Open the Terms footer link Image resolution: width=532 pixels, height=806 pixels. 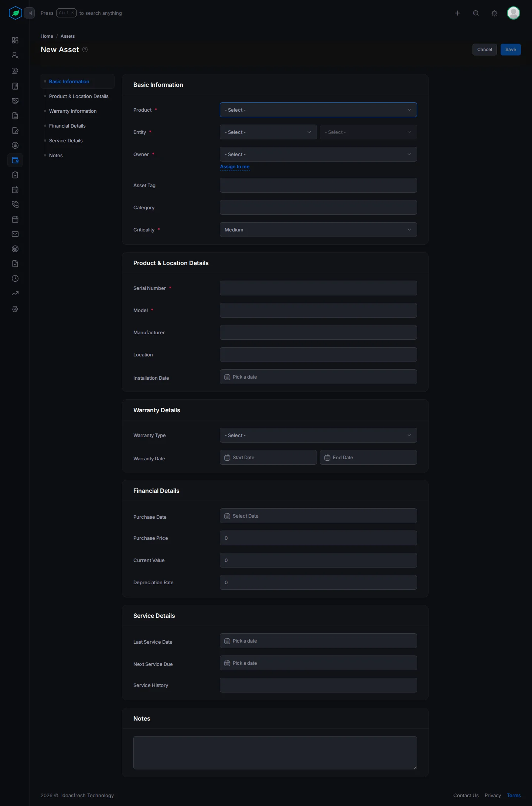514,795
